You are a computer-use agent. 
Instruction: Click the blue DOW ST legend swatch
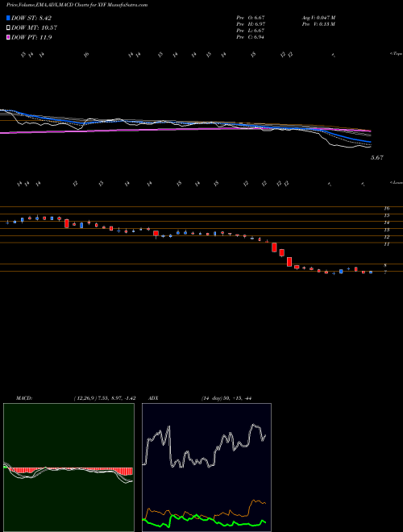8,18
